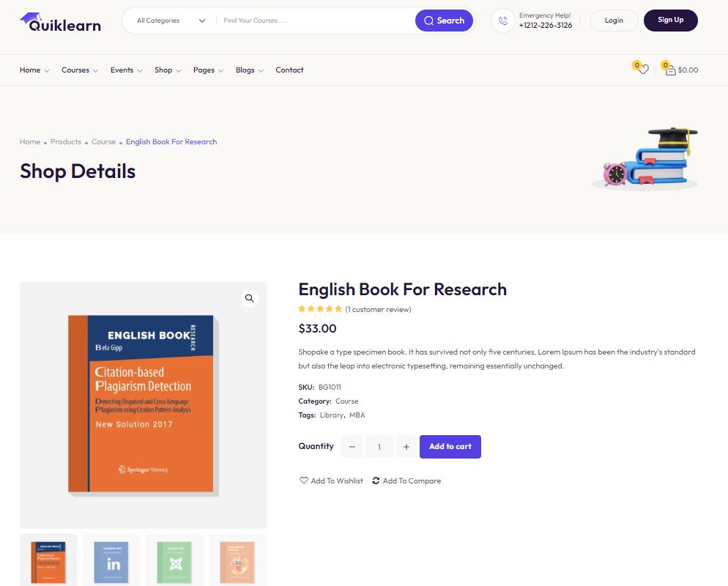
Task: Go to Course breadcrumb
Action: pos(103,141)
